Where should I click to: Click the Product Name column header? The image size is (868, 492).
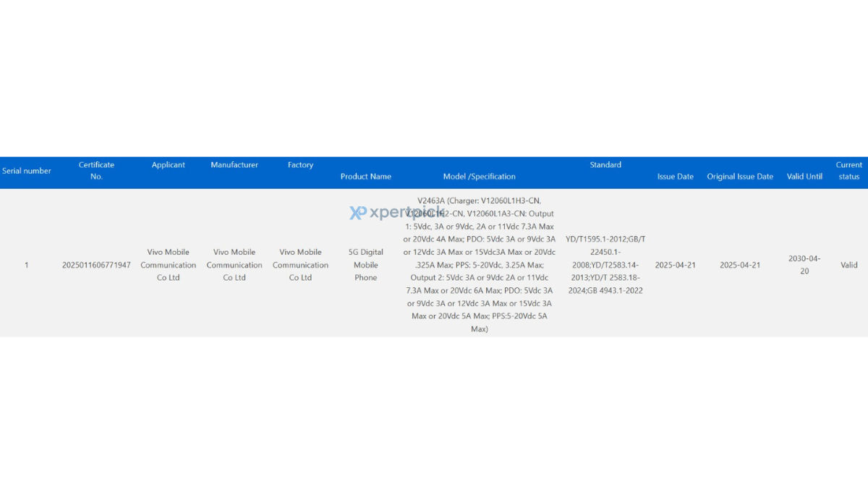[366, 177]
